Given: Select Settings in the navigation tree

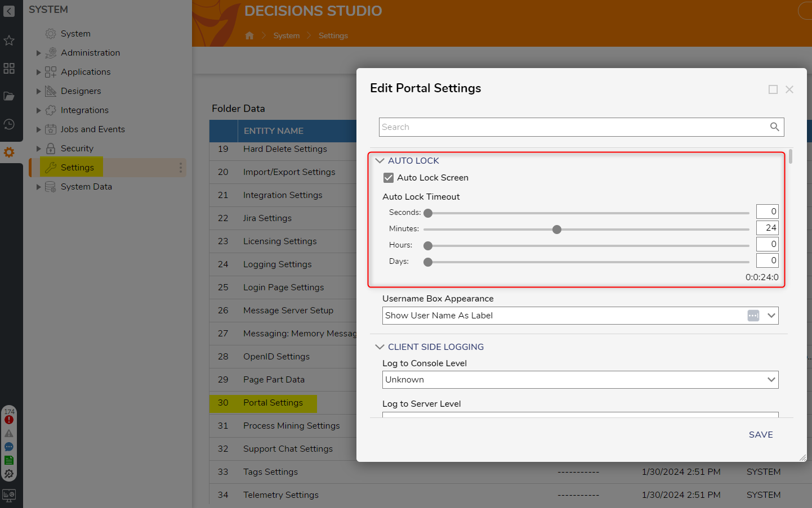Looking at the screenshot, I should tap(77, 168).
